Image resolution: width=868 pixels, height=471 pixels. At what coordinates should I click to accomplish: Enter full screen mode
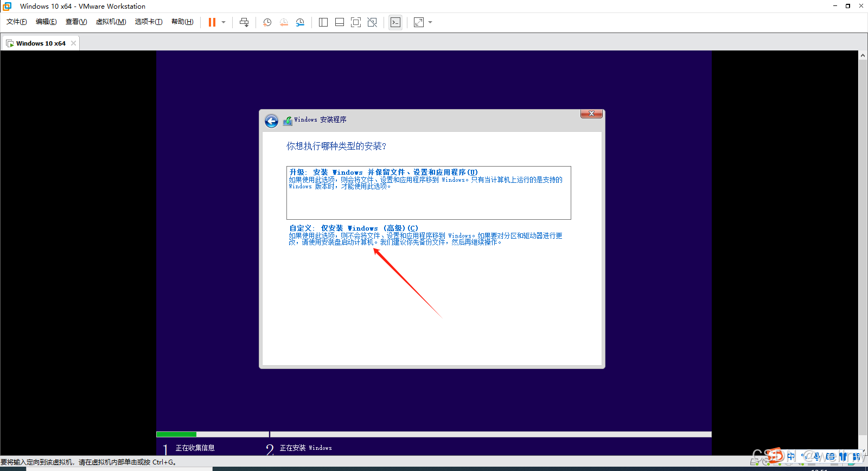point(356,22)
